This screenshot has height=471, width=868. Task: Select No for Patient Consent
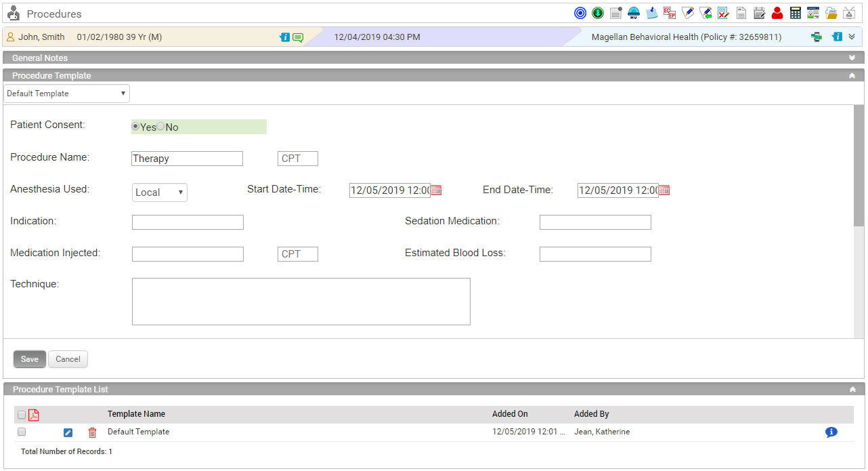point(161,127)
